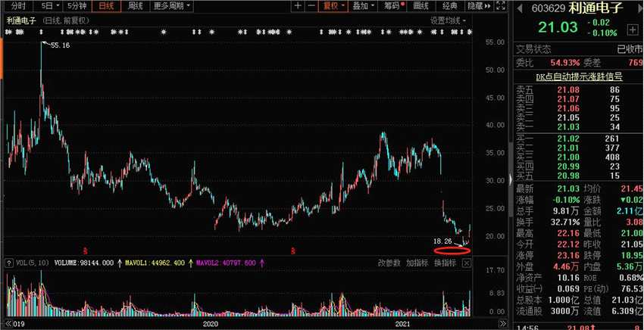The height and width of the screenshot is (330, 644).
Task: Click the 55.16 high price label
Action: pos(60,45)
